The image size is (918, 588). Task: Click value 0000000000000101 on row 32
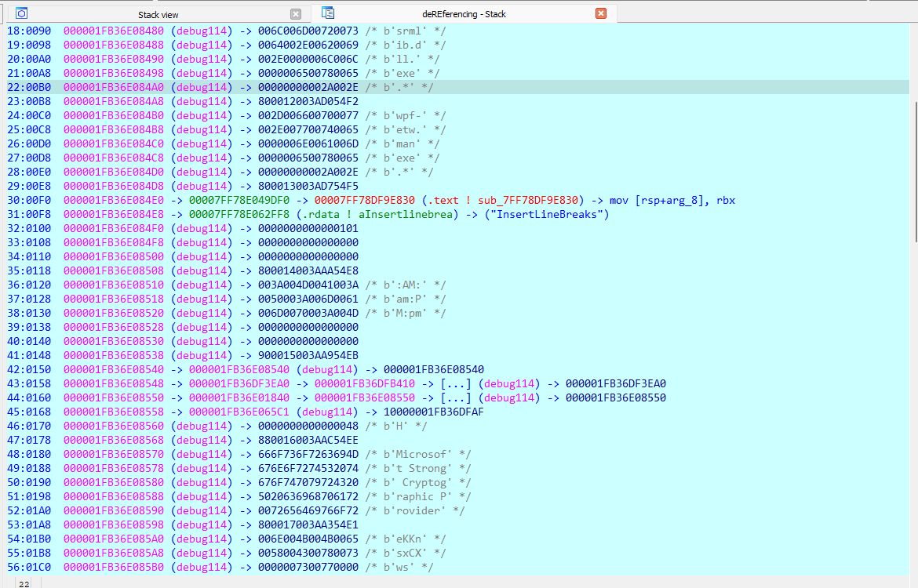pyautogui.click(x=308, y=228)
